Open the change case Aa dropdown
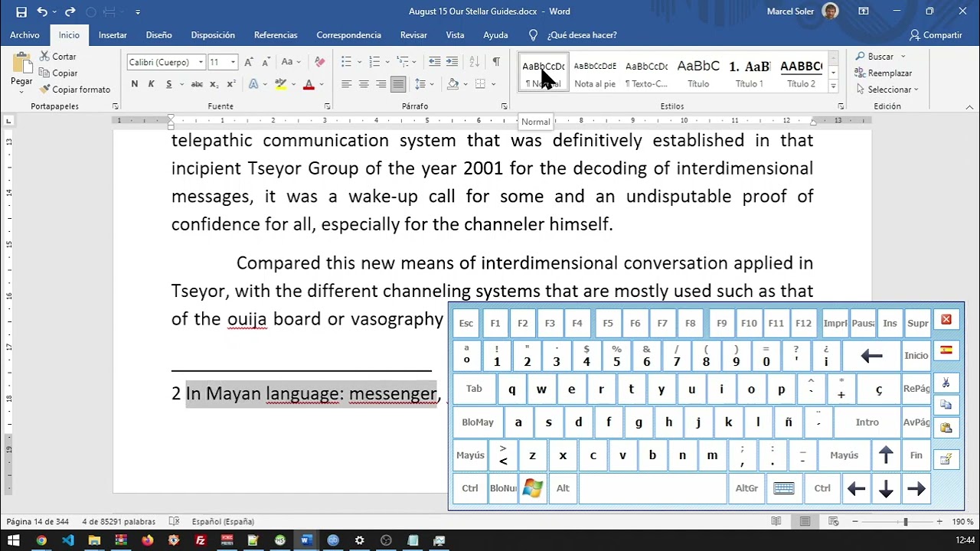The height and width of the screenshot is (551, 980). 290,62
